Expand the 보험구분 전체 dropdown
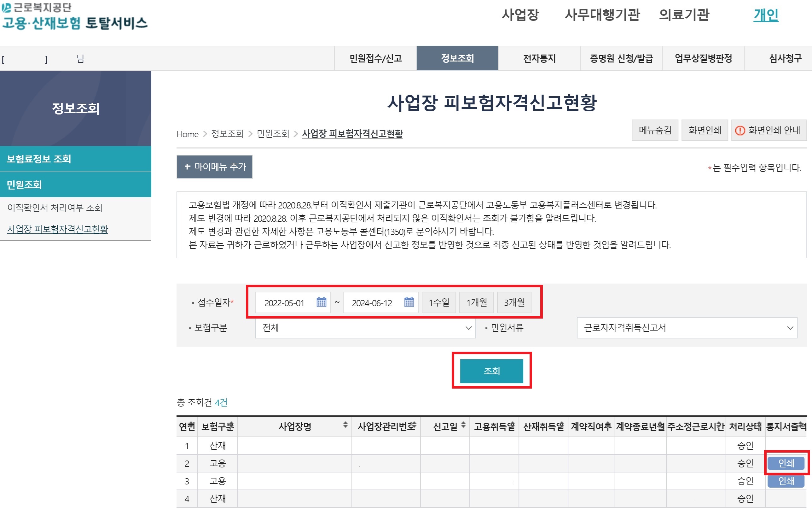The height and width of the screenshot is (516, 812). 365,328
